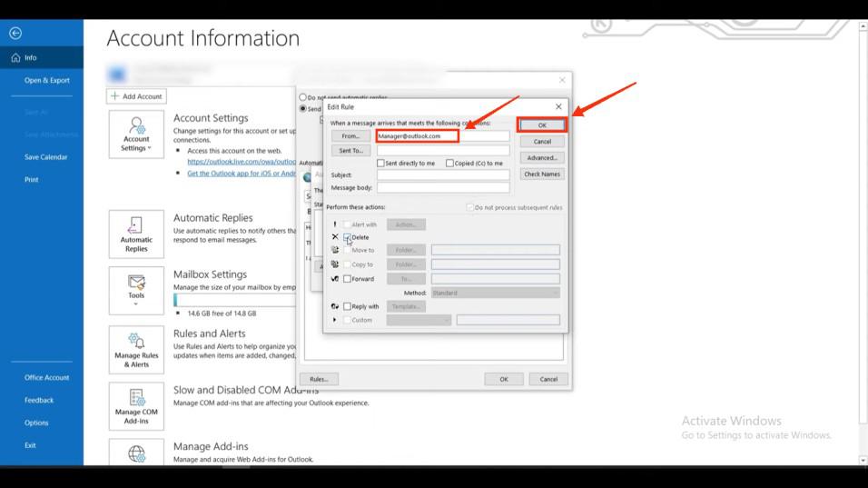
Task: Open the Info tab in the sidebar
Action: pyautogui.click(x=42, y=57)
